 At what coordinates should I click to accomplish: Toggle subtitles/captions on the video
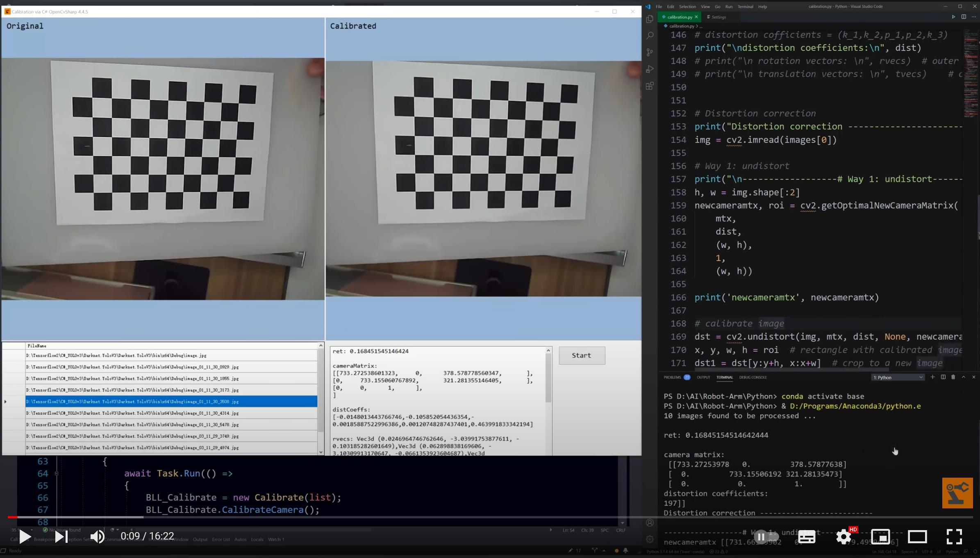[x=807, y=537]
